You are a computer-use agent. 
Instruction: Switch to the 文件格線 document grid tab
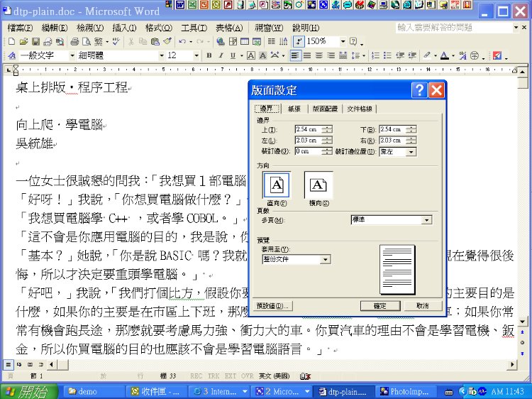tap(360, 109)
